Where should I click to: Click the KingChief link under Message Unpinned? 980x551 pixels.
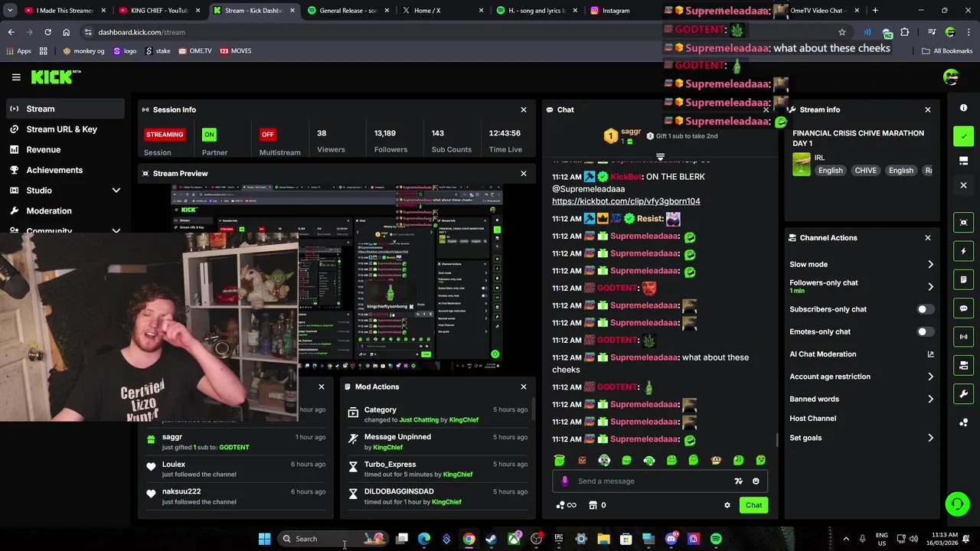[387, 447]
